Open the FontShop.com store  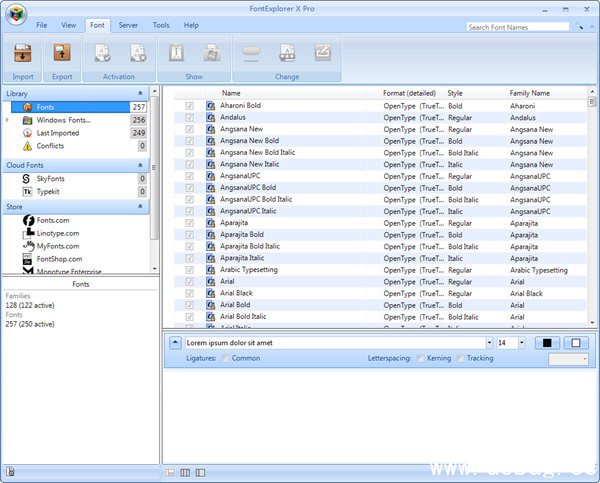tap(59, 259)
